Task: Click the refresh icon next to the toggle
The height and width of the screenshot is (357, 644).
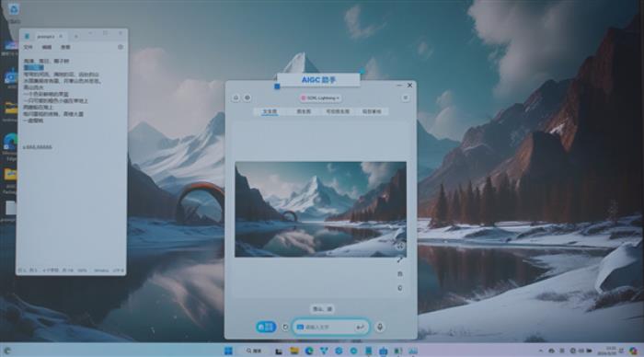Action: [285, 328]
